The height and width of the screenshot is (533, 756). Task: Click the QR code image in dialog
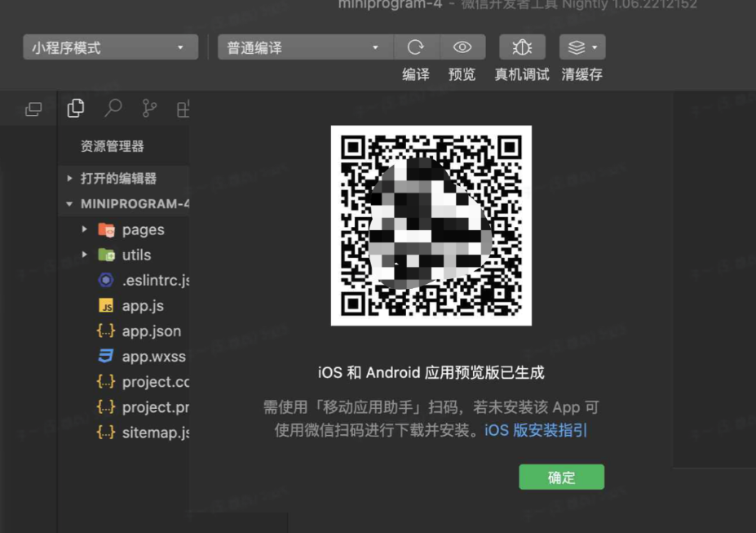coord(431,225)
